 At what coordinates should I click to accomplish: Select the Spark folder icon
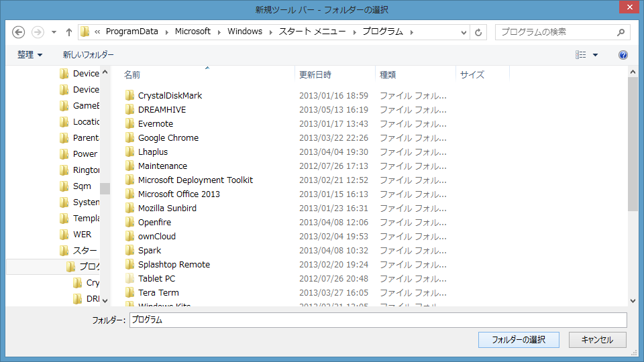(x=129, y=250)
